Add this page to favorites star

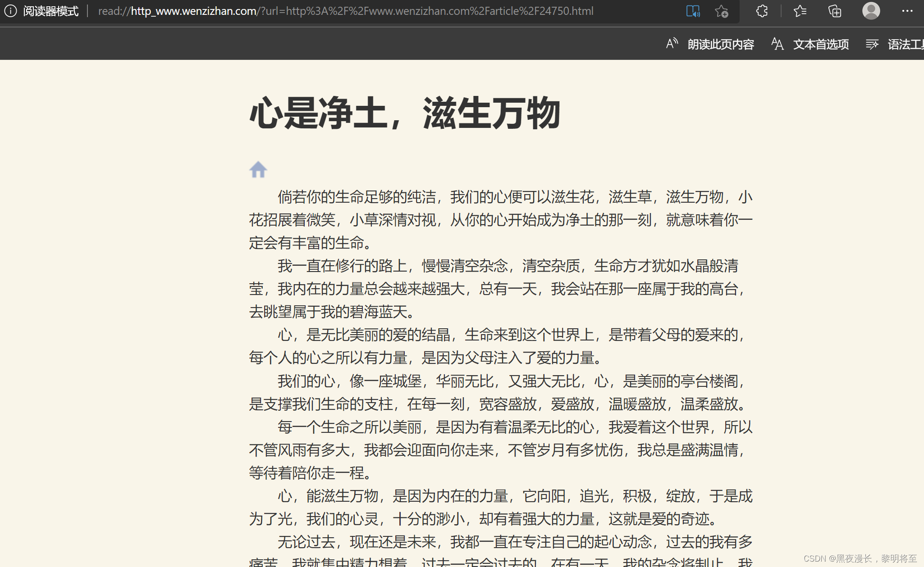click(x=721, y=11)
